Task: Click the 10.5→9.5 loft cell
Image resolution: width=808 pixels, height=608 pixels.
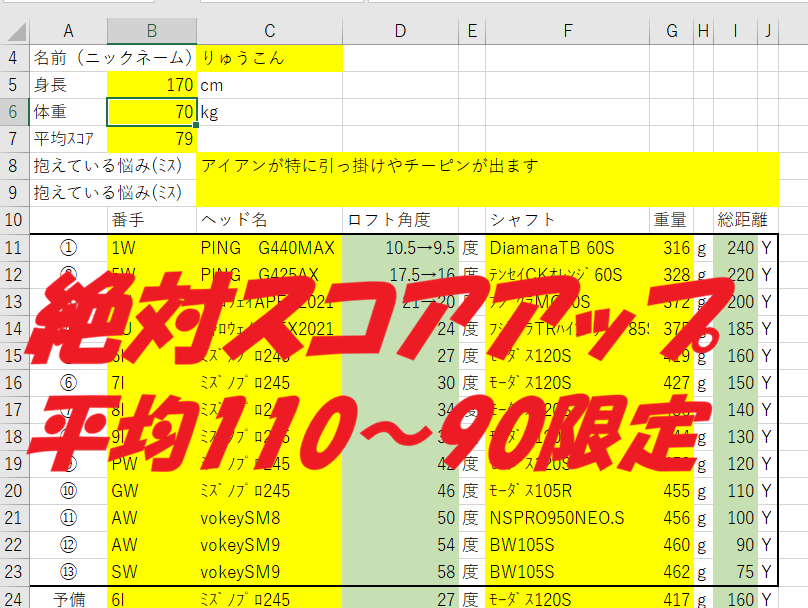Action: 400,248
